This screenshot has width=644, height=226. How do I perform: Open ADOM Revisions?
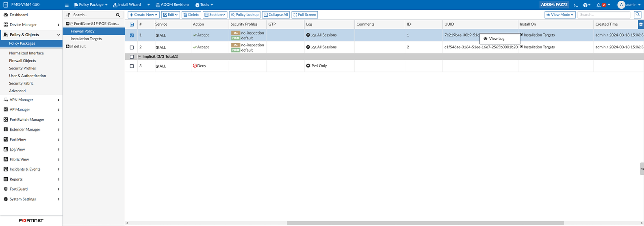click(172, 5)
